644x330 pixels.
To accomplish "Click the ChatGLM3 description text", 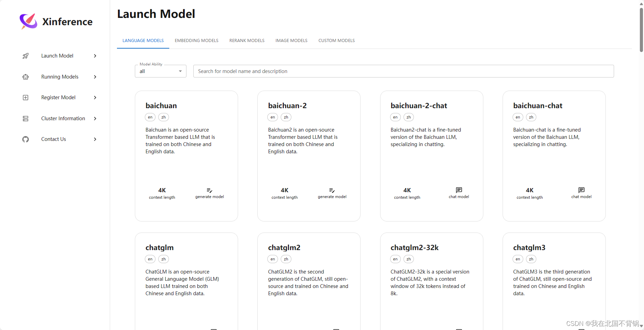I will pyautogui.click(x=552, y=282).
